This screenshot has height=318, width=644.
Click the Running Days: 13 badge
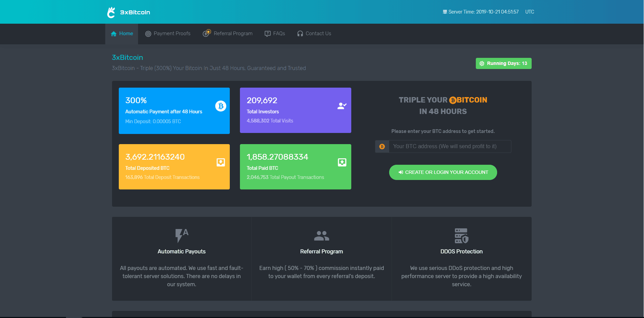[503, 63]
